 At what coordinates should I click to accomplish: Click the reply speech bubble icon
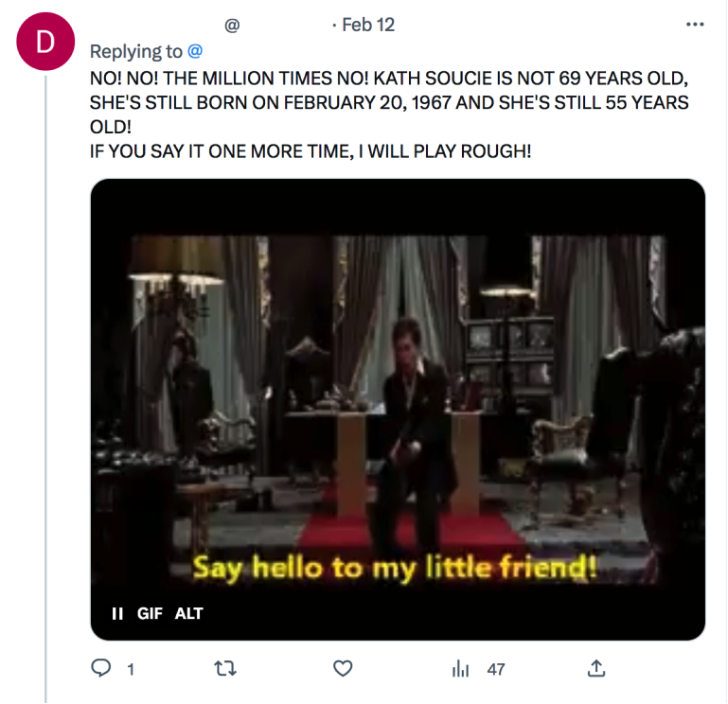(x=101, y=669)
